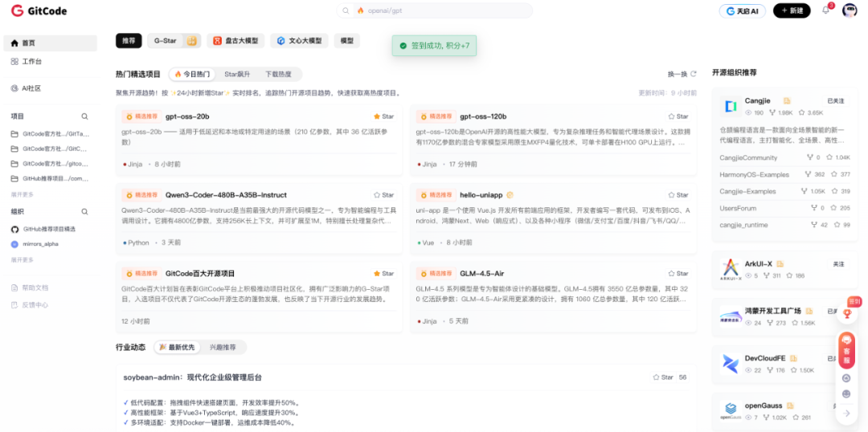Click the trophy sign-in icon

[x=846, y=314]
